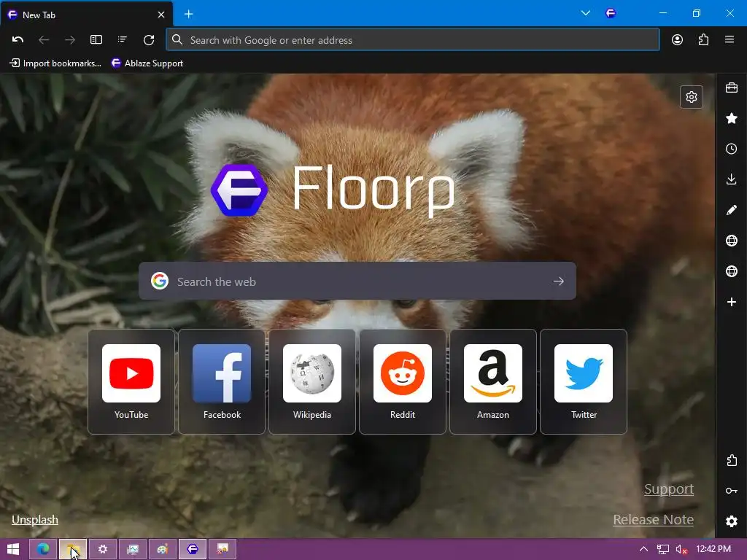Screen dimensions: 747x560
Task: Open Settings gear from taskbar
Action: [102, 550]
